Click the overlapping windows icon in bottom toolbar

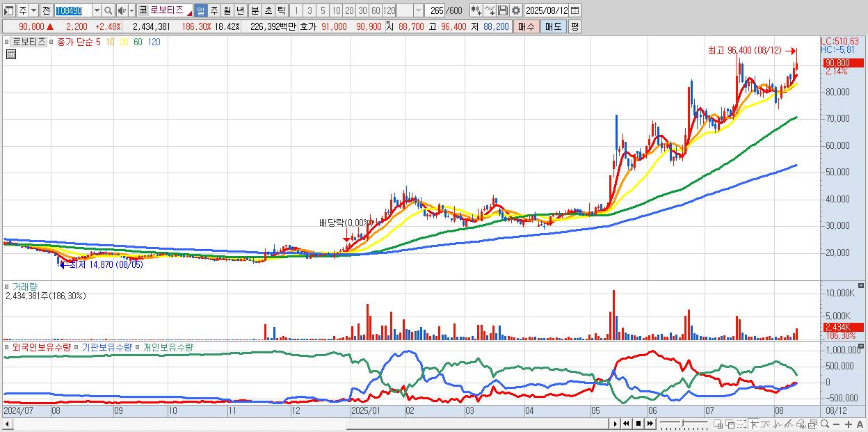click(x=730, y=424)
